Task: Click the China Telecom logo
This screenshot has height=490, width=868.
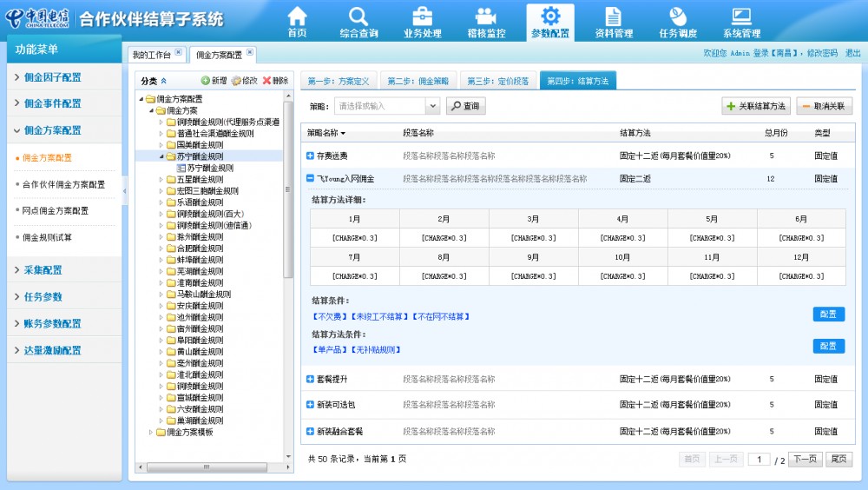Action: pos(36,17)
